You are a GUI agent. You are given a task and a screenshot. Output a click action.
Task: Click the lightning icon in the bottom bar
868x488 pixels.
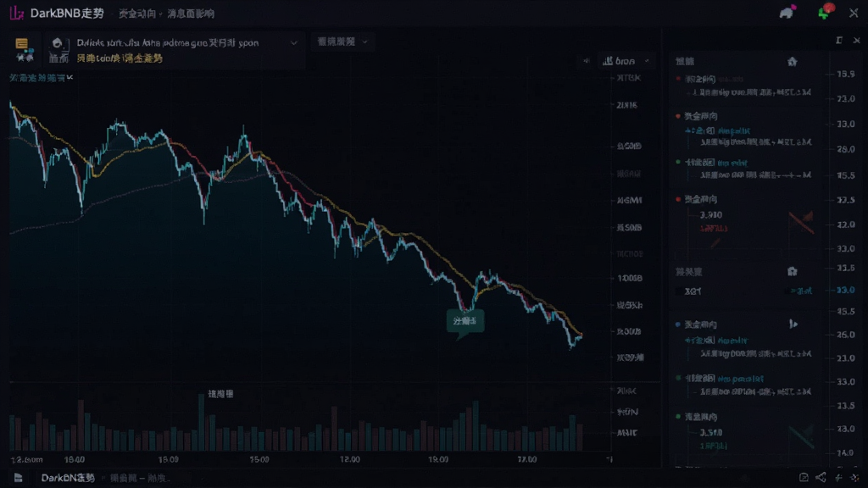(x=838, y=477)
